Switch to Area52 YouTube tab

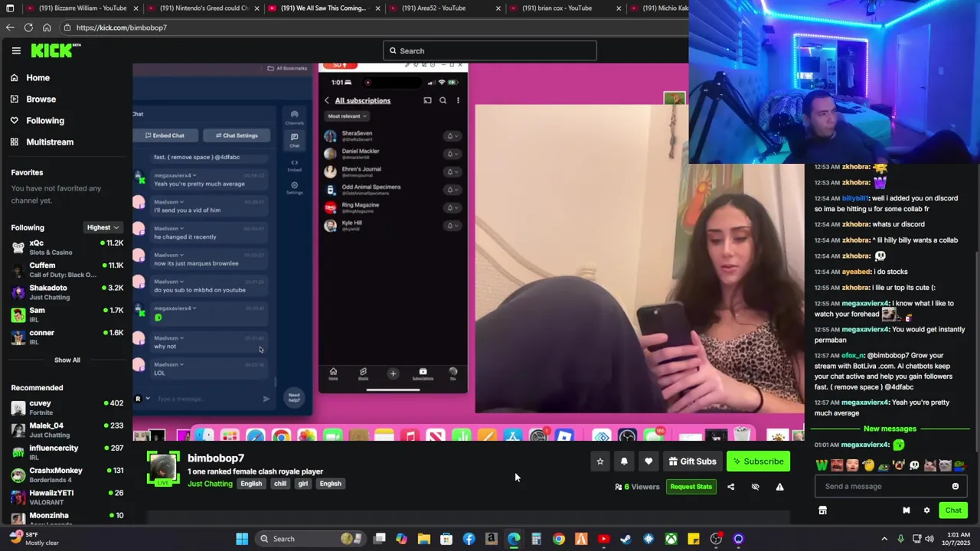pos(443,8)
